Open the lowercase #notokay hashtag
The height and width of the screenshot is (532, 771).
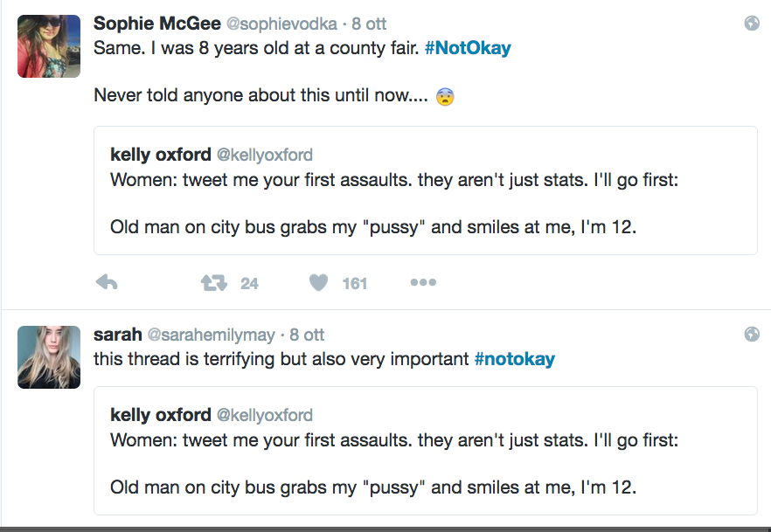click(x=514, y=358)
